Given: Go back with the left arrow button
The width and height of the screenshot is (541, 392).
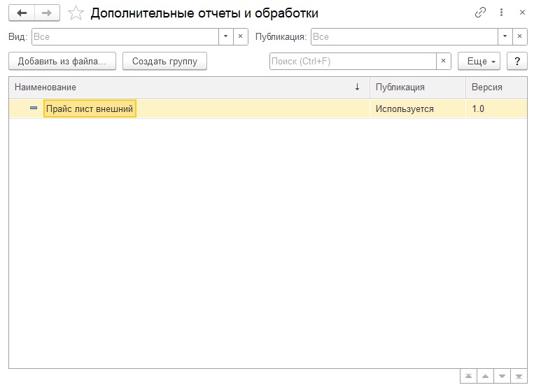Looking at the screenshot, I should 22,13.
